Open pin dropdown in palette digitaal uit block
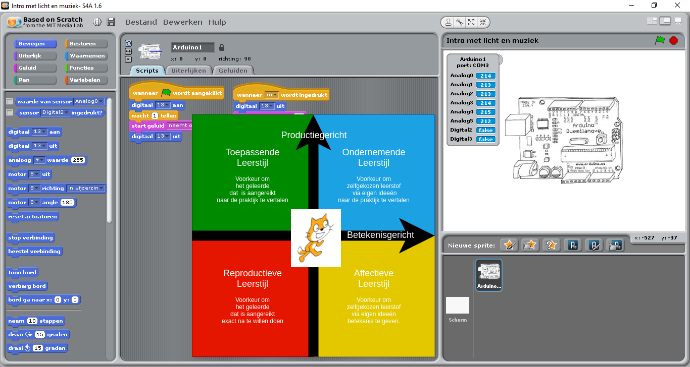Viewport: 690px width, 367px height. pos(39,146)
